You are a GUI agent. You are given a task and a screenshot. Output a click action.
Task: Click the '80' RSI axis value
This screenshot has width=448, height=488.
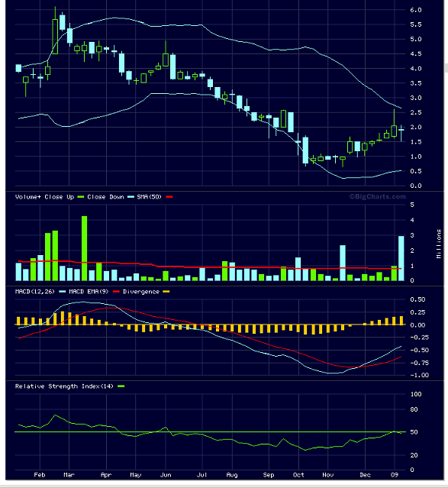tap(414, 409)
